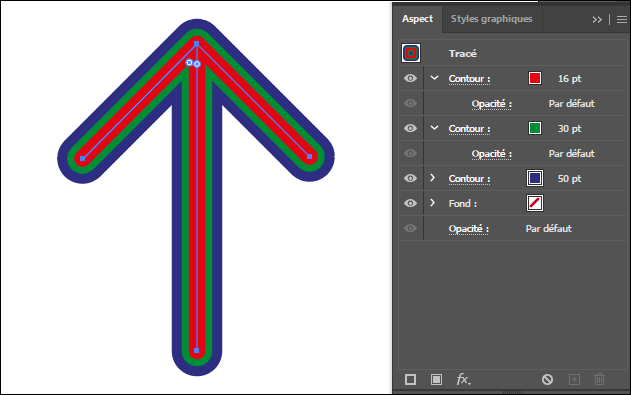This screenshot has width=631, height=395.
Task: Click the 16 pt stroke weight value
Action: pyautogui.click(x=569, y=79)
